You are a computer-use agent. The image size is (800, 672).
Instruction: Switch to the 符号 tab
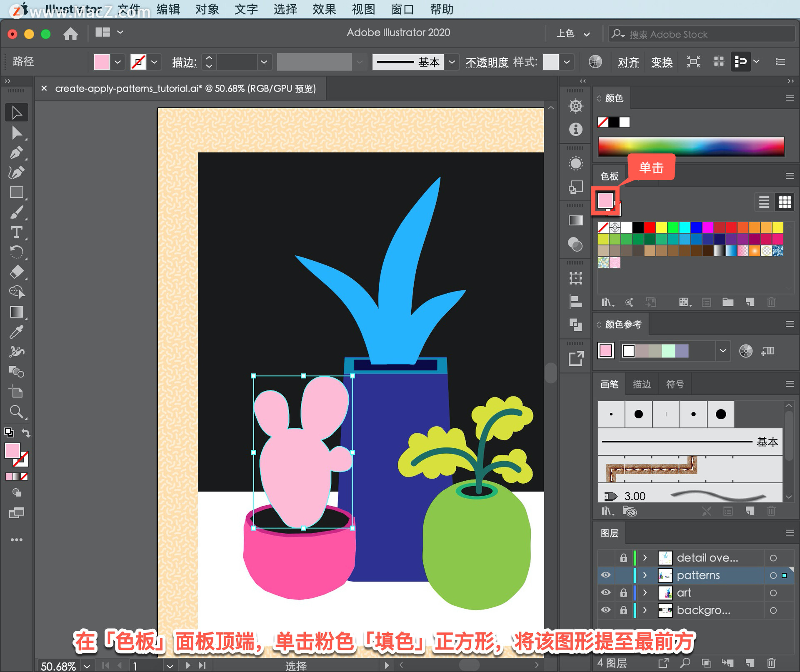click(675, 384)
